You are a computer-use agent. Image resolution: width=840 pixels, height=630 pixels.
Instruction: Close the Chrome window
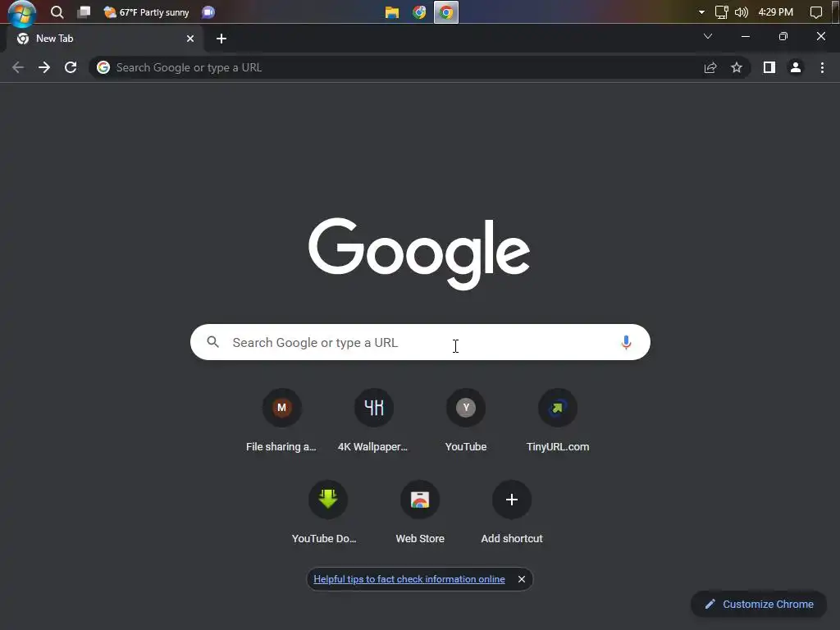click(820, 36)
